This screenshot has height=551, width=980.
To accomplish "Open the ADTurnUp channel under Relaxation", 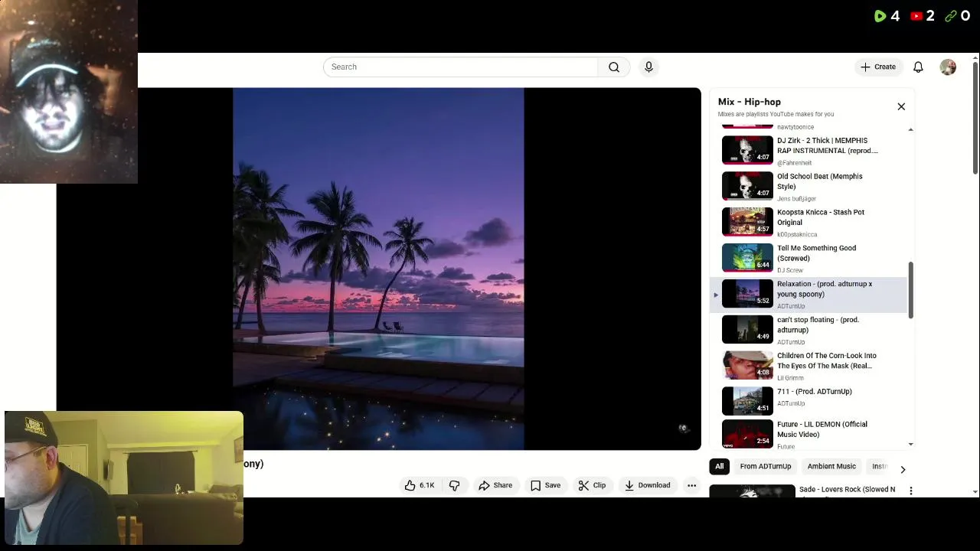I will [791, 306].
